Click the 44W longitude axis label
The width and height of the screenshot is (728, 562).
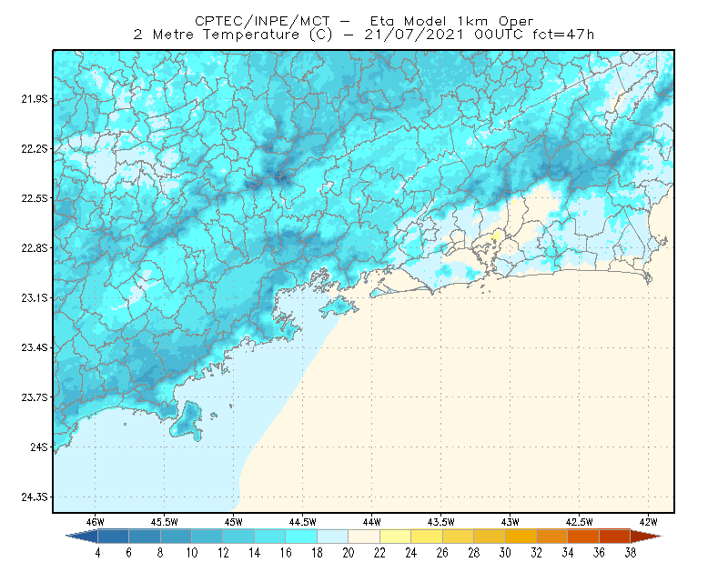click(x=371, y=522)
